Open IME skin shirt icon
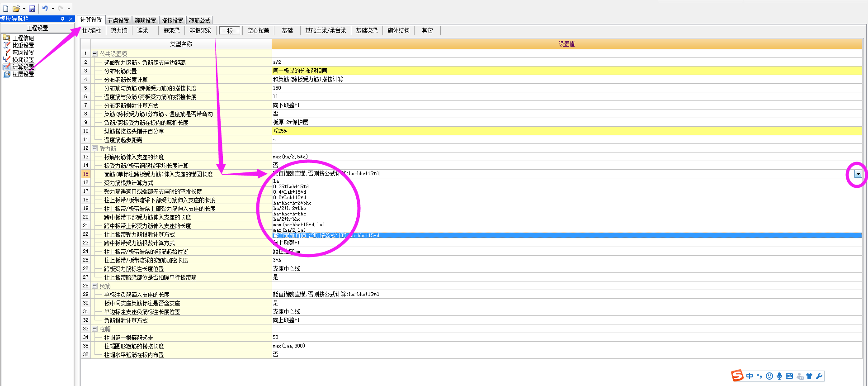This screenshot has width=868, height=386. [x=809, y=376]
